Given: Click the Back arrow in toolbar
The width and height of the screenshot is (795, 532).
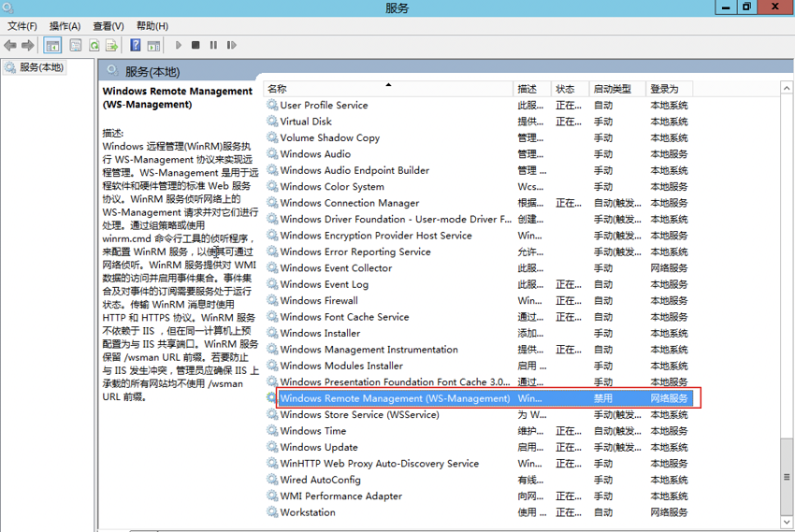Looking at the screenshot, I should pyautogui.click(x=10, y=46).
